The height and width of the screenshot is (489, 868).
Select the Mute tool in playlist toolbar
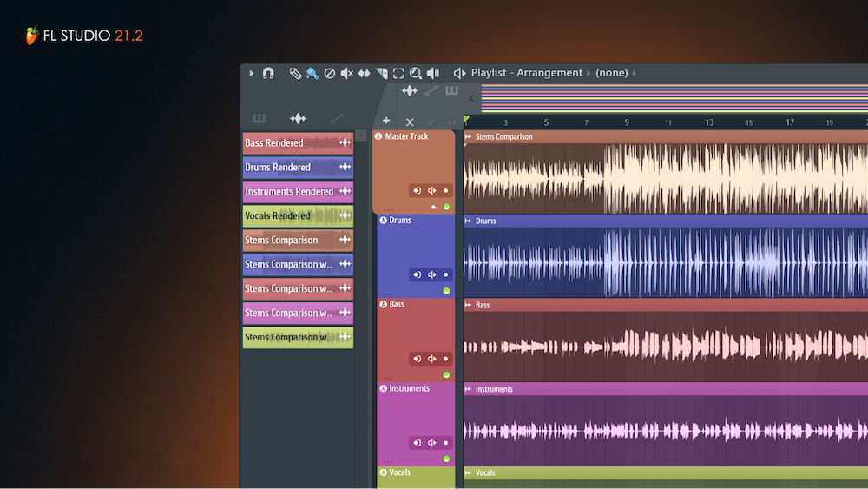coord(346,74)
